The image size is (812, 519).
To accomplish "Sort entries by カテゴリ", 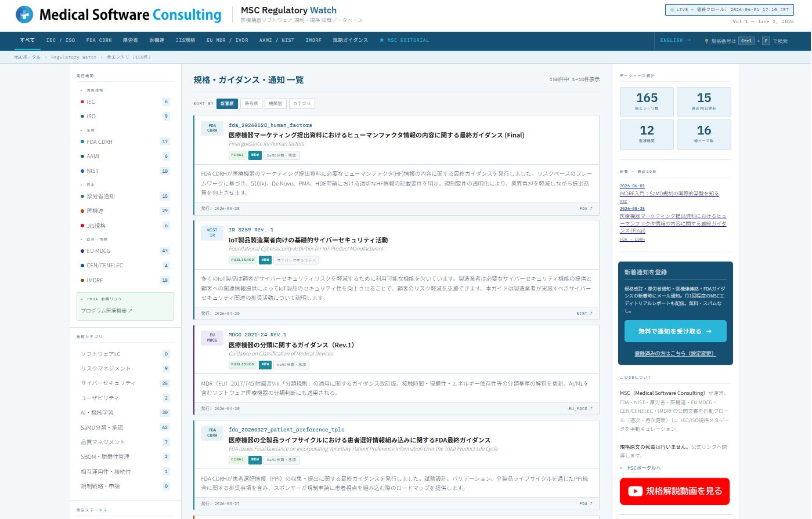I will (302, 104).
